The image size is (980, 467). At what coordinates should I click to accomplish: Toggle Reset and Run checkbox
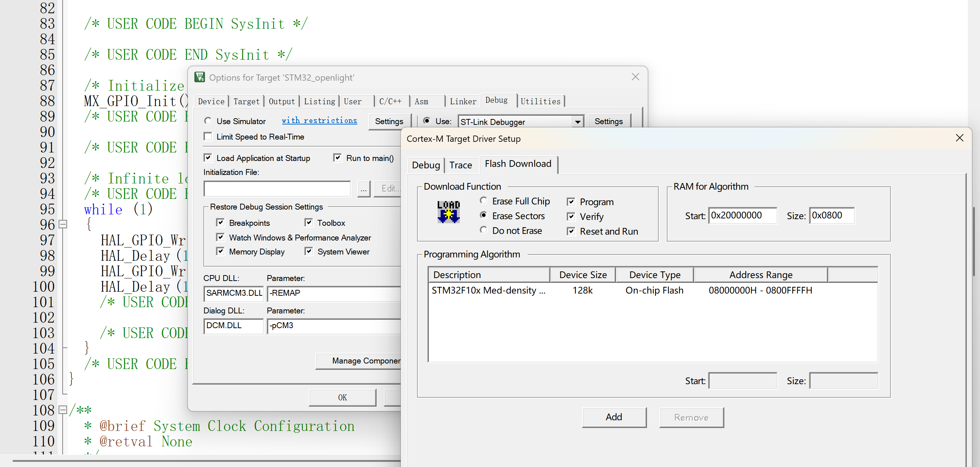pos(571,231)
